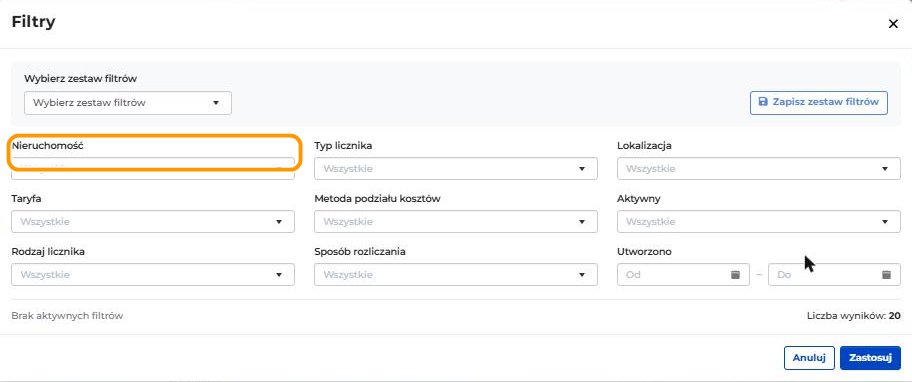912x382 pixels.
Task: Click the Nieruchomość label
Action: (x=48, y=146)
